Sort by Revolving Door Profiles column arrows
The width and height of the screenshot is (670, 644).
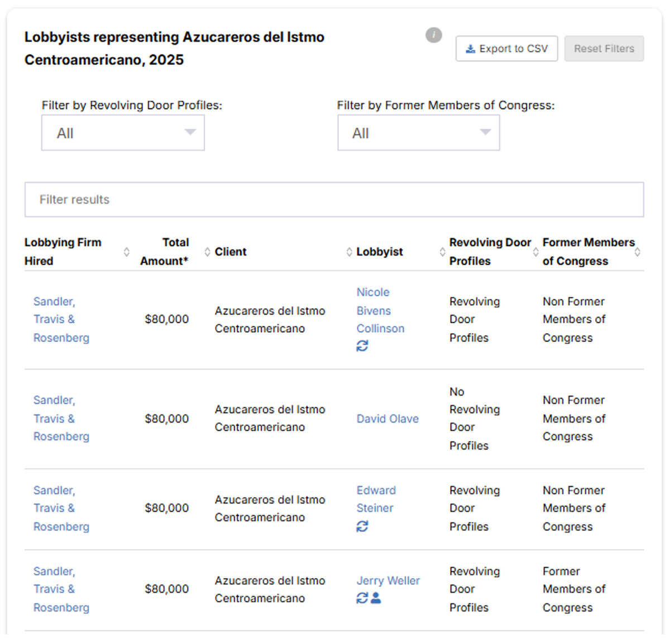tap(535, 252)
